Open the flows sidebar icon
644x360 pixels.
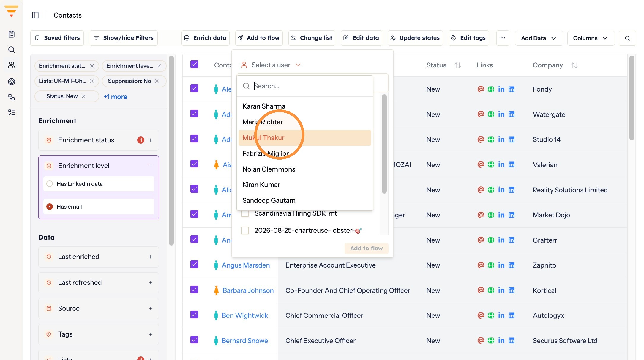(x=12, y=97)
